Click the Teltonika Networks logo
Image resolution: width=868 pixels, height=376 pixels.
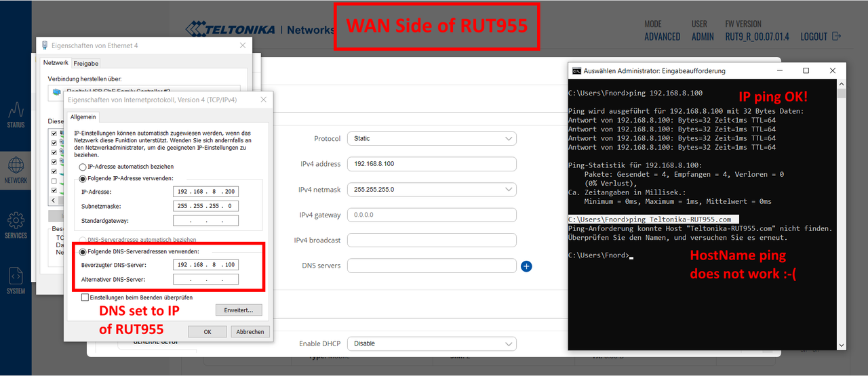(x=260, y=30)
